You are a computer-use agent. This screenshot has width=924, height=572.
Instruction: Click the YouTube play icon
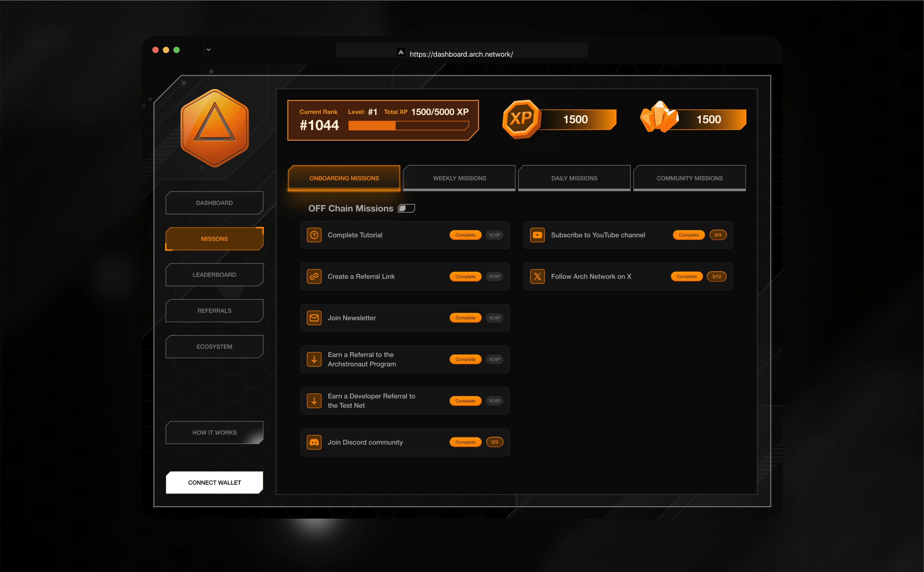coord(537,235)
